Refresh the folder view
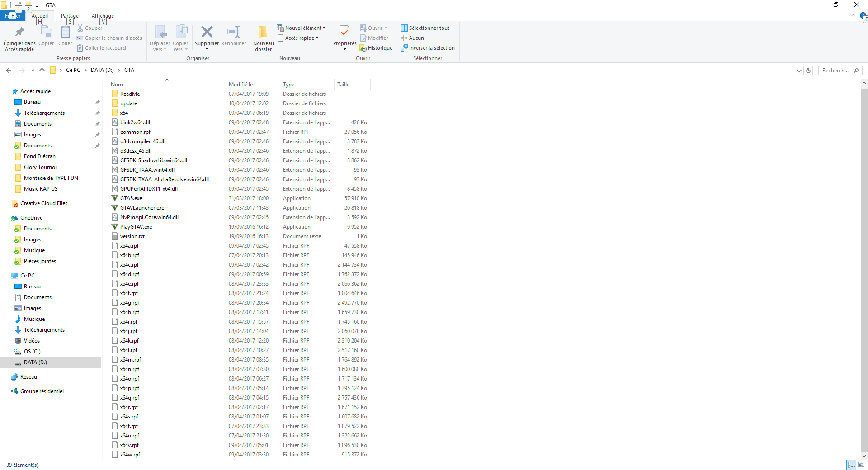 coord(808,70)
